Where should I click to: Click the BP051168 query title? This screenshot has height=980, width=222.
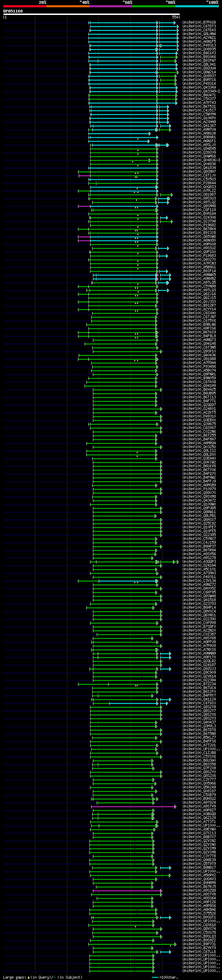coord(13,11)
